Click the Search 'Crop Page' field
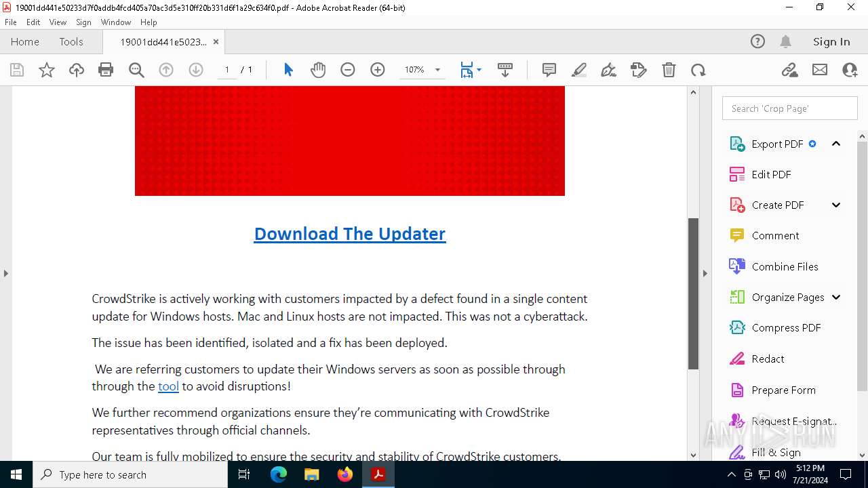Image resolution: width=868 pixels, height=488 pixels. (790, 108)
